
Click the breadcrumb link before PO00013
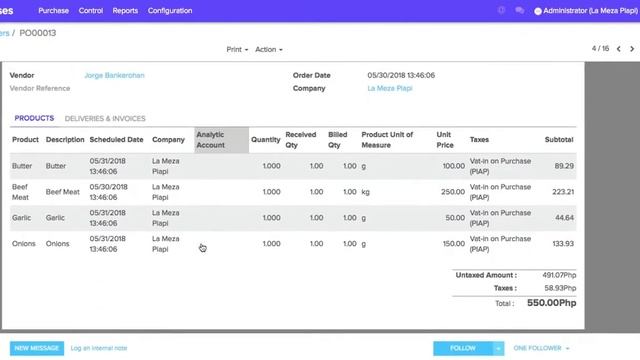(x=4, y=33)
